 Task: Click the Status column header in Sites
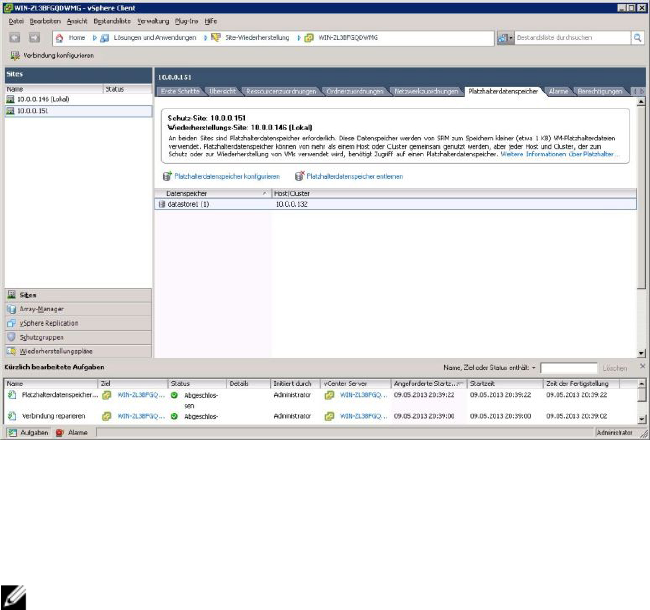127,89
